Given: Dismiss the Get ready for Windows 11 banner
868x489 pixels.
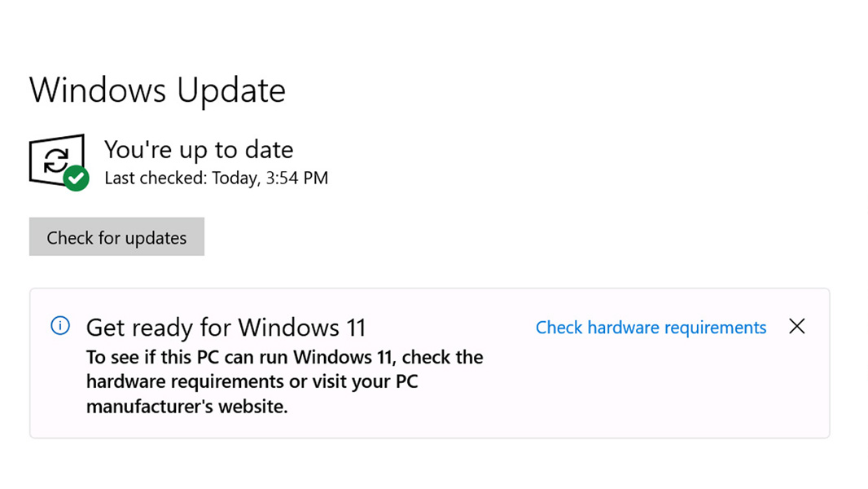Looking at the screenshot, I should click(x=797, y=327).
